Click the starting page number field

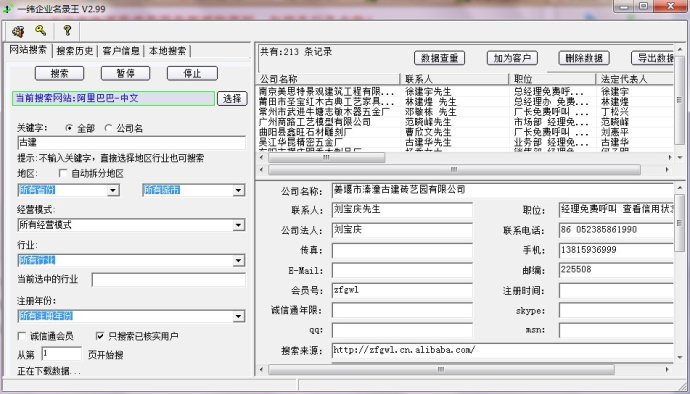click(62, 353)
